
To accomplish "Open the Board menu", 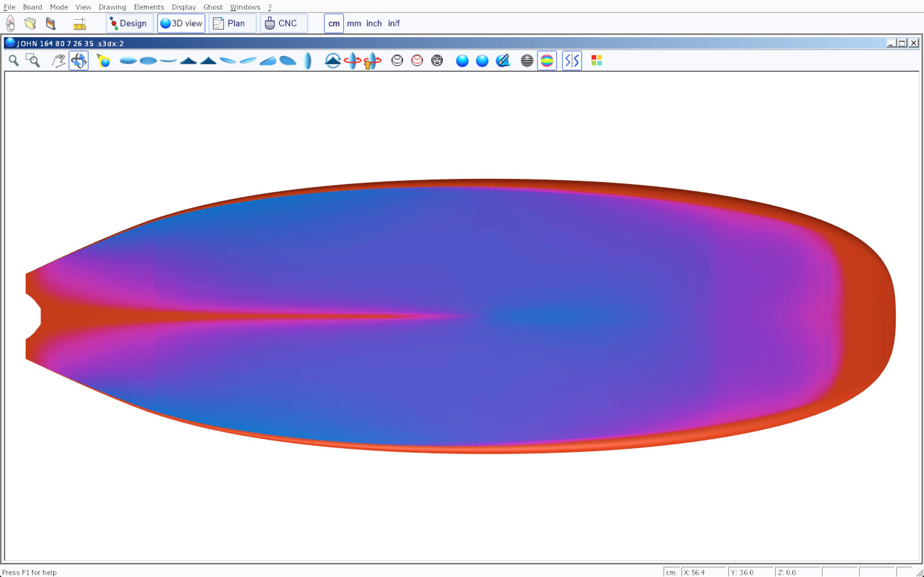I will (32, 7).
